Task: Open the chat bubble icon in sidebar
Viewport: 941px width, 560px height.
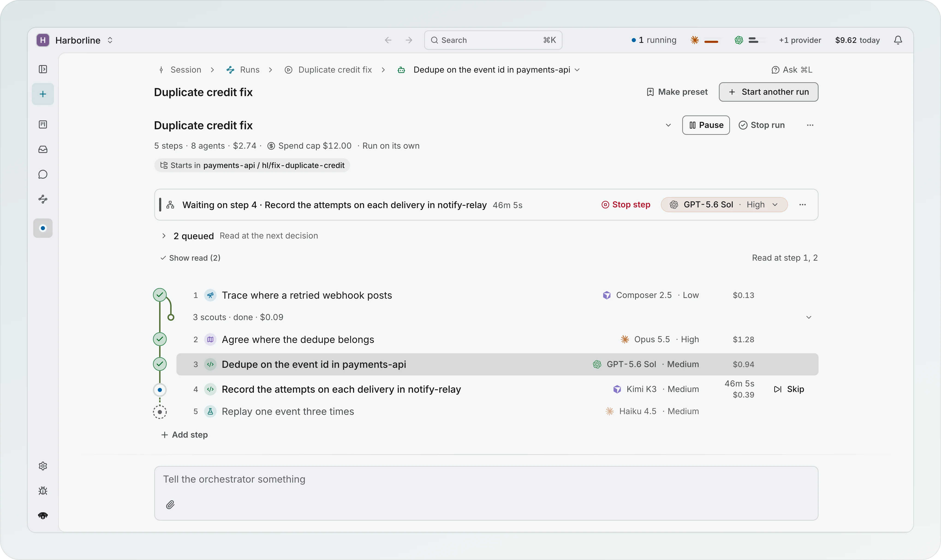Action: click(43, 174)
